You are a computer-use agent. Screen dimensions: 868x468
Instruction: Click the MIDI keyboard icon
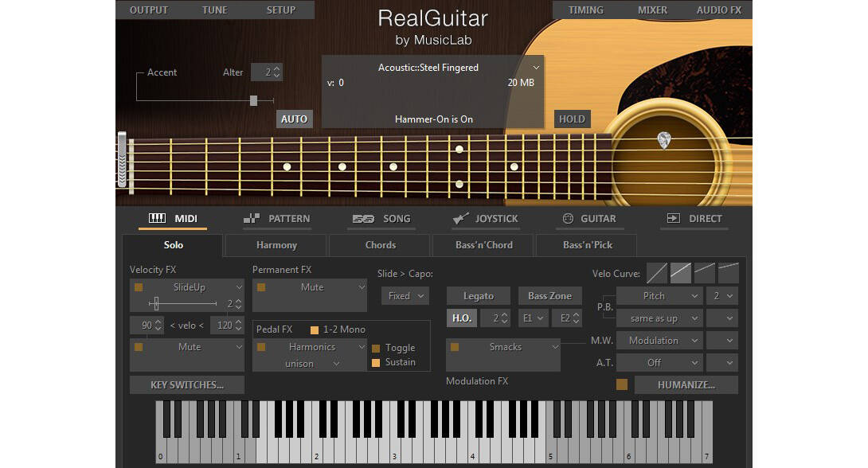point(157,218)
